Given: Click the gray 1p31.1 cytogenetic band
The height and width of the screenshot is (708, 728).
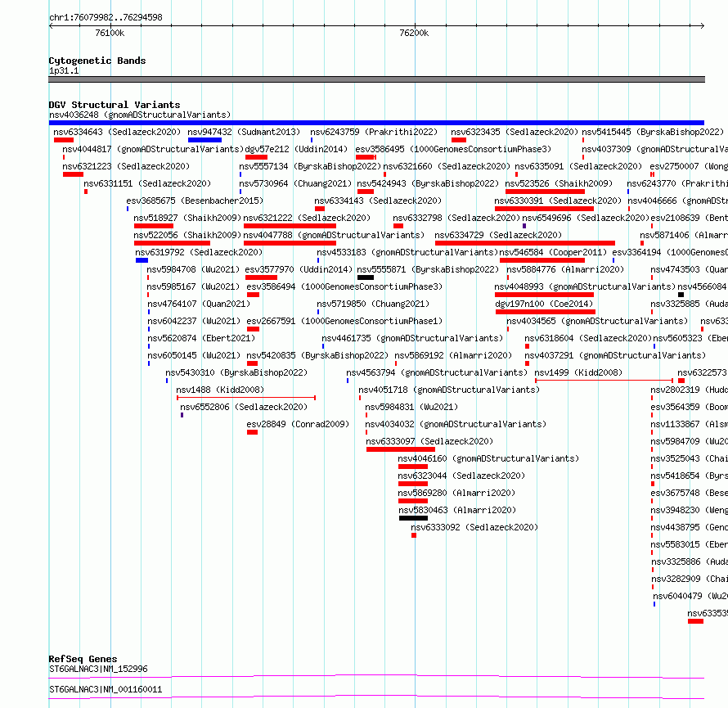Looking at the screenshot, I should tap(376, 79).
